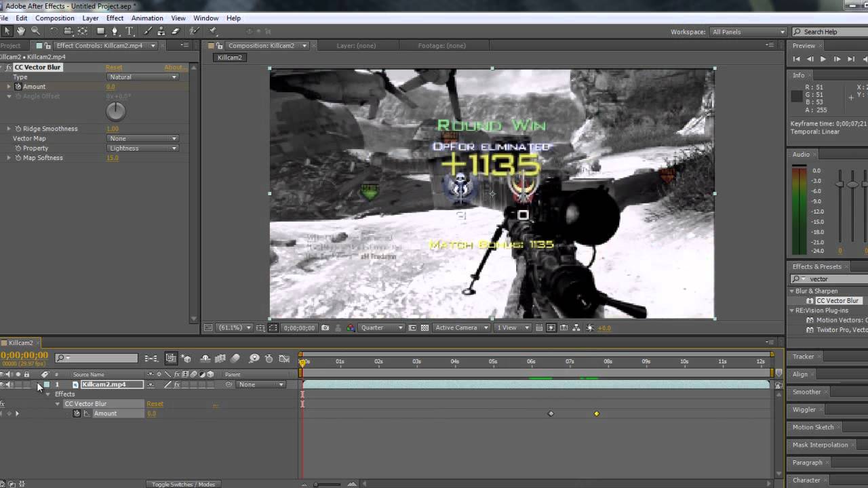Click Reset for CC Vector Blur in timeline
Screen dimensions: 868x488
coord(155,404)
